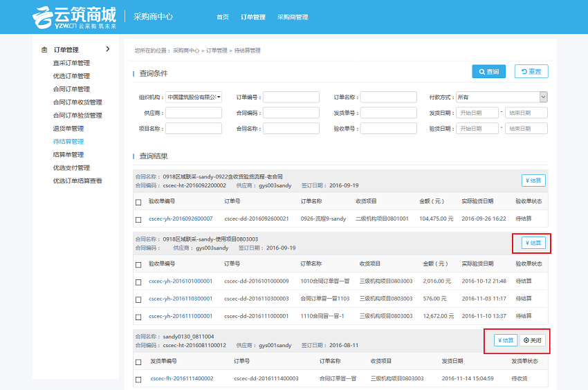Click the 云筑商城 logo icon
This screenshot has height=390, width=588.
[43, 17]
